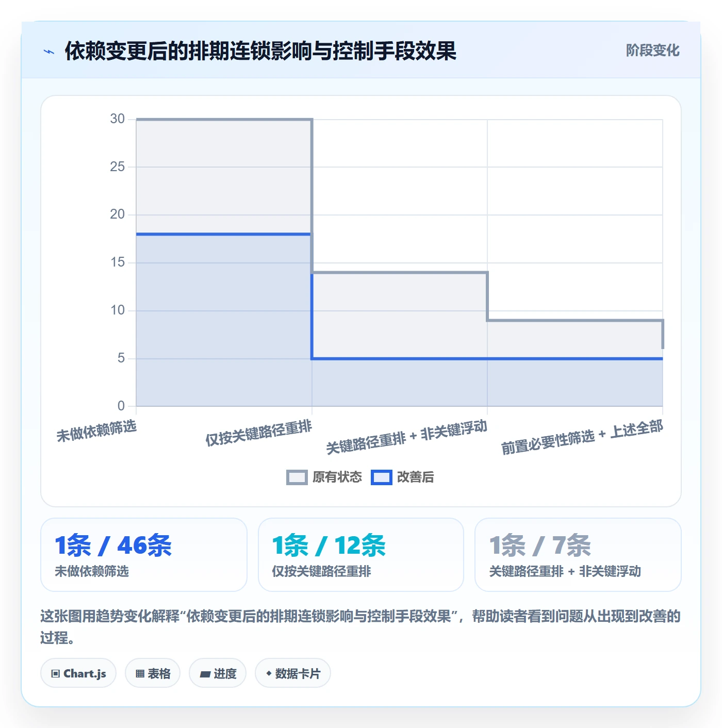Select the 1条 / 46条 data card
The width and height of the screenshot is (722, 728).
point(144,555)
